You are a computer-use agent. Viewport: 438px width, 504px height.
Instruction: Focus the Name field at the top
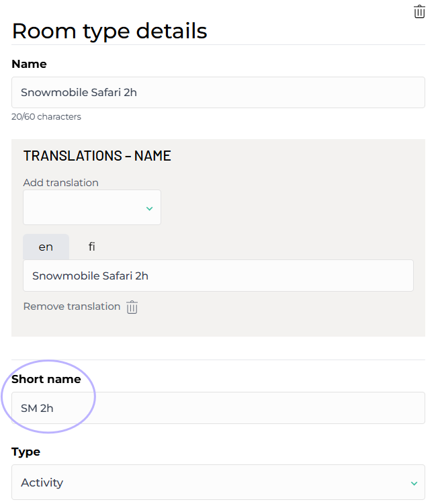coord(218,92)
